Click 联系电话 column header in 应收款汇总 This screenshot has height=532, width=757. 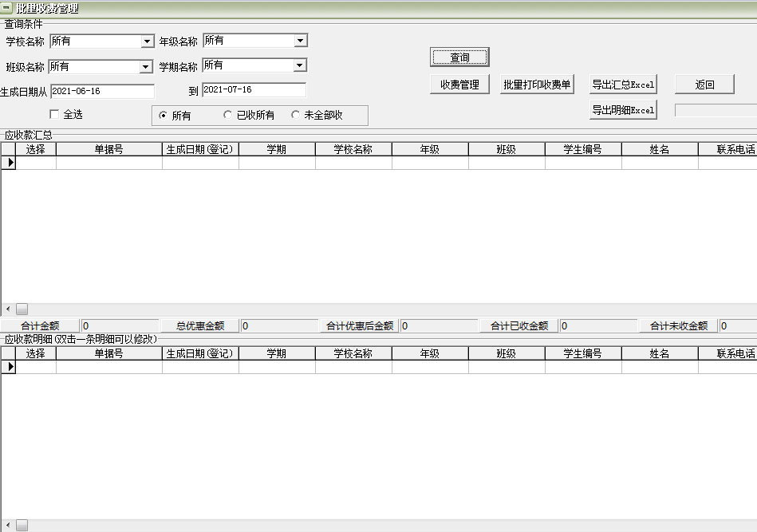coord(728,150)
